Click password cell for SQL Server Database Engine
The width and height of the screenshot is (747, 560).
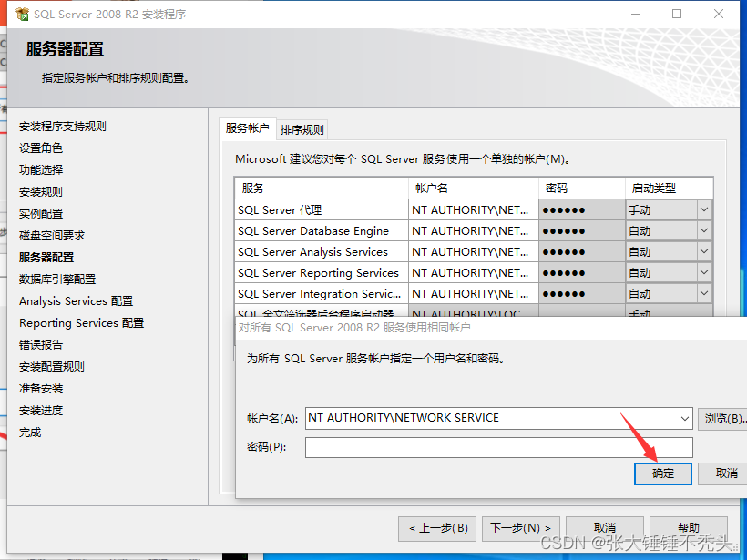[x=582, y=231]
